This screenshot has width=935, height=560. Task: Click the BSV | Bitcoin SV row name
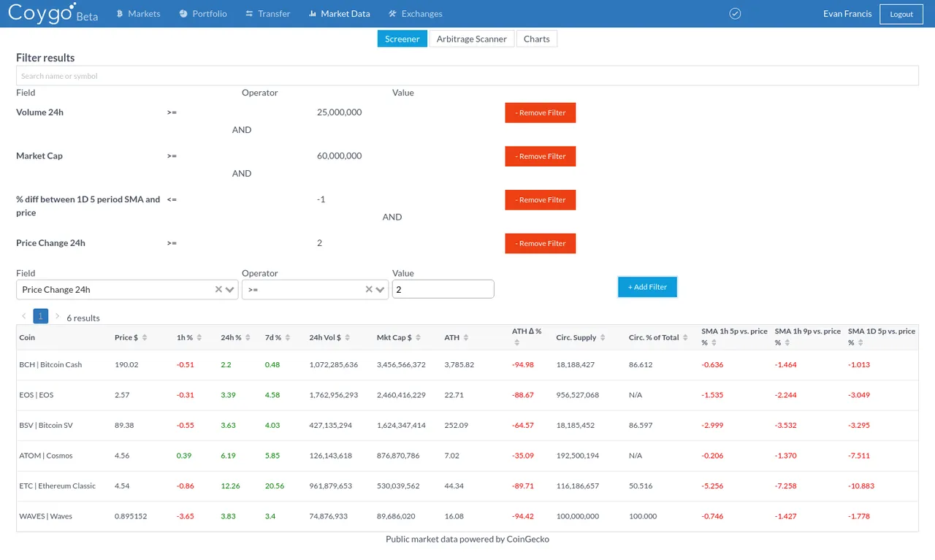[x=46, y=425]
